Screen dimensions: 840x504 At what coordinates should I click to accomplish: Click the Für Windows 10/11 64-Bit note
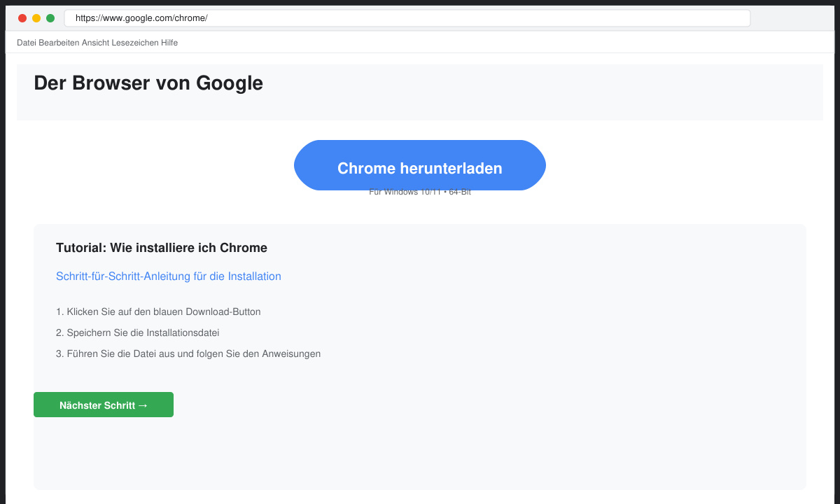coord(420,192)
